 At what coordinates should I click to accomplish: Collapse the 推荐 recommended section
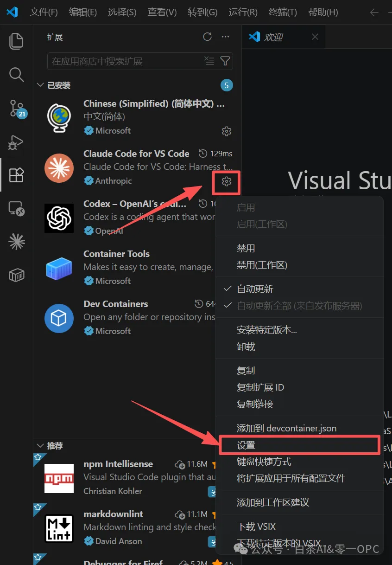click(x=39, y=446)
